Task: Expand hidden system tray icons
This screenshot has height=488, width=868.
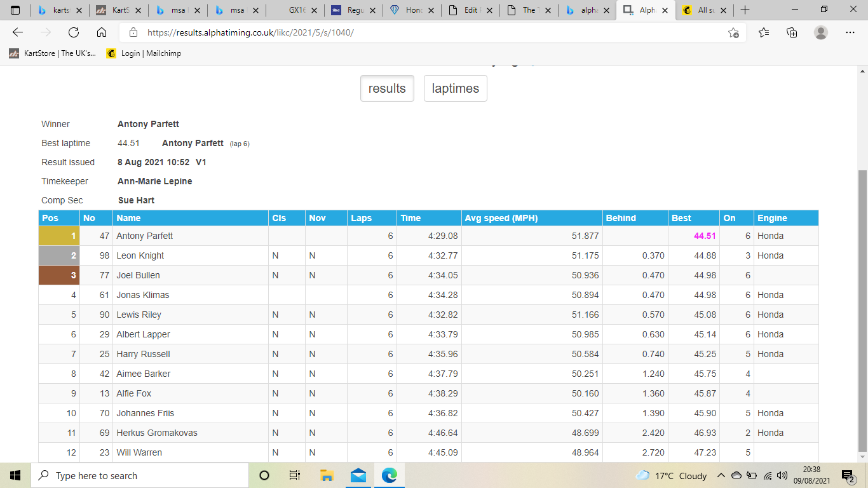Action: [x=721, y=475]
